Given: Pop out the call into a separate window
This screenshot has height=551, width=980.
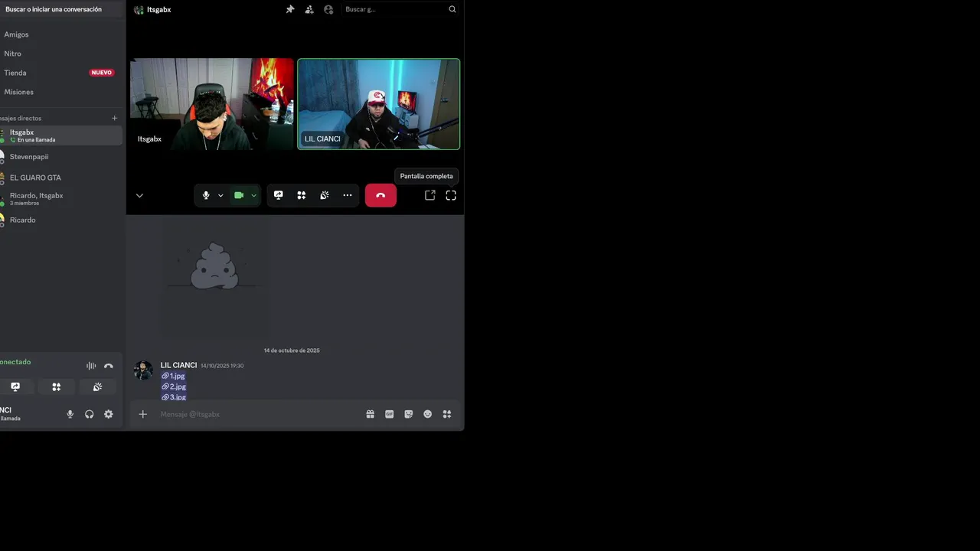Looking at the screenshot, I should tap(430, 195).
